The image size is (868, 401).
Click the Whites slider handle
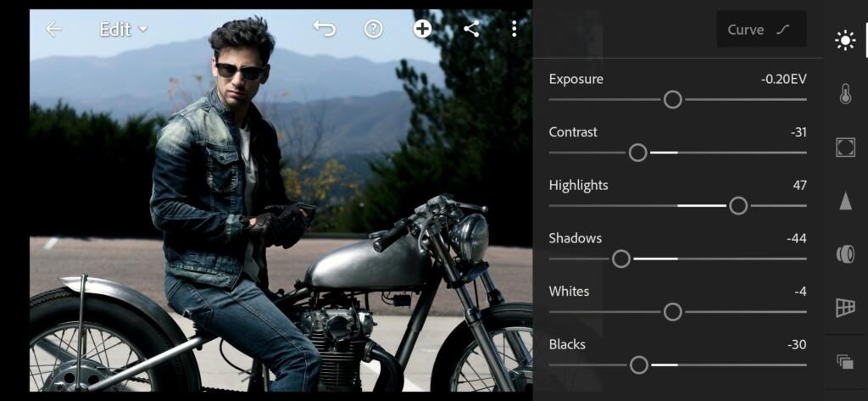click(x=672, y=312)
